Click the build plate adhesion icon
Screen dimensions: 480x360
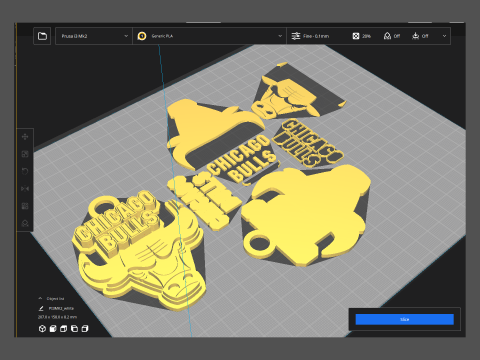click(x=416, y=36)
